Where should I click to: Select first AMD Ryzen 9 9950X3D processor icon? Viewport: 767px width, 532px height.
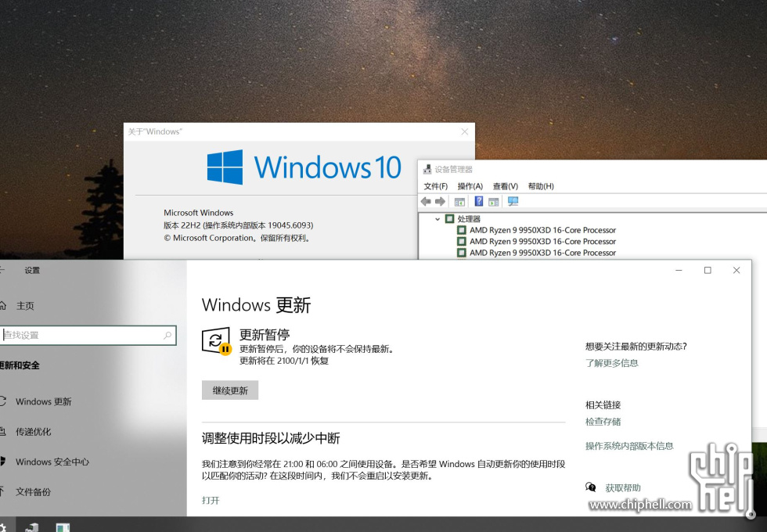click(x=461, y=230)
